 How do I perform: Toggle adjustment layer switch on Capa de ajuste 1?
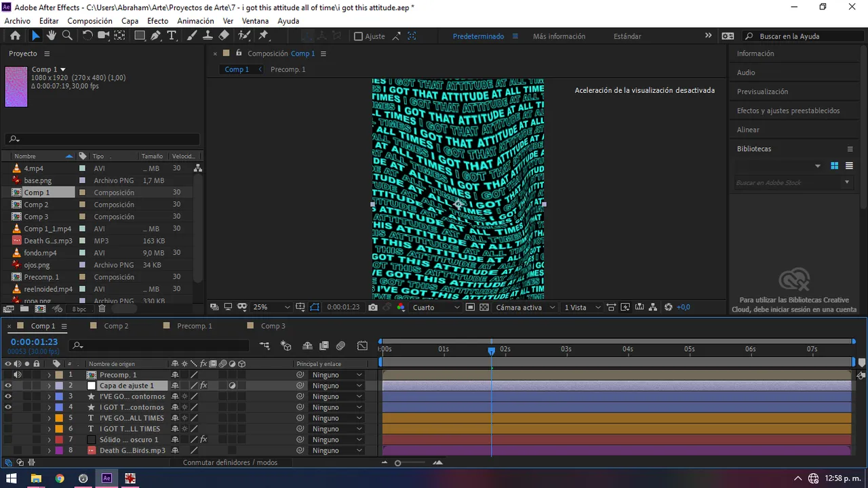tap(233, 386)
